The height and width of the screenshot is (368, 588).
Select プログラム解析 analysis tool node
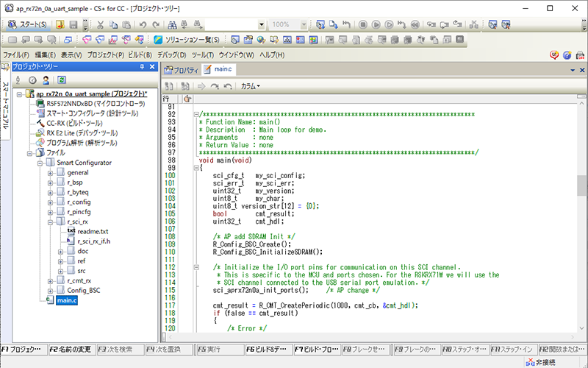pos(82,143)
